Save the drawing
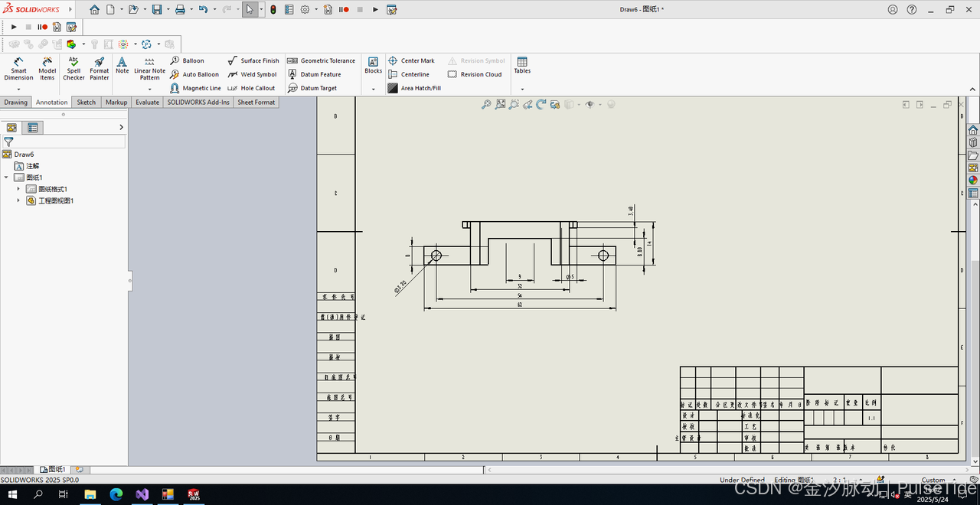980x505 pixels. click(156, 10)
